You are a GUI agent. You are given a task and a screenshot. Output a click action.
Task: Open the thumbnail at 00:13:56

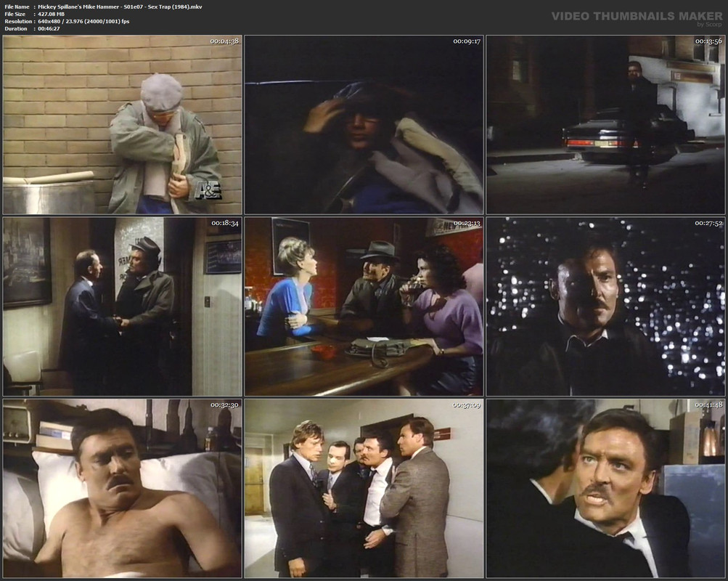(x=605, y=125)
